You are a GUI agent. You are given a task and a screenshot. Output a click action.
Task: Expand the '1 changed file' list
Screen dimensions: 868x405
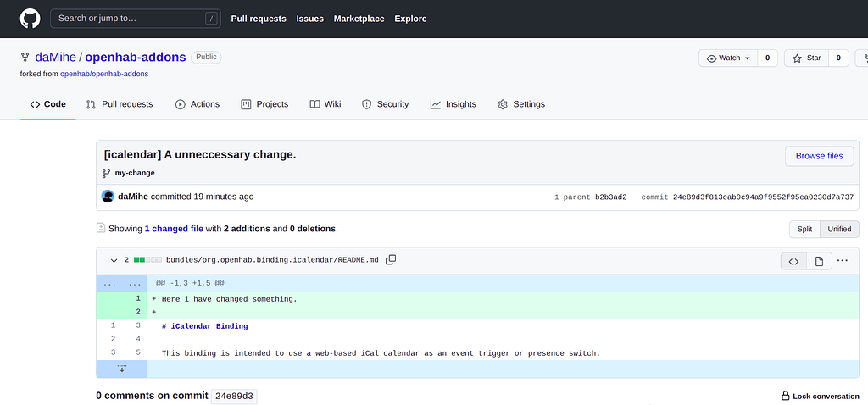coord(173,229)
